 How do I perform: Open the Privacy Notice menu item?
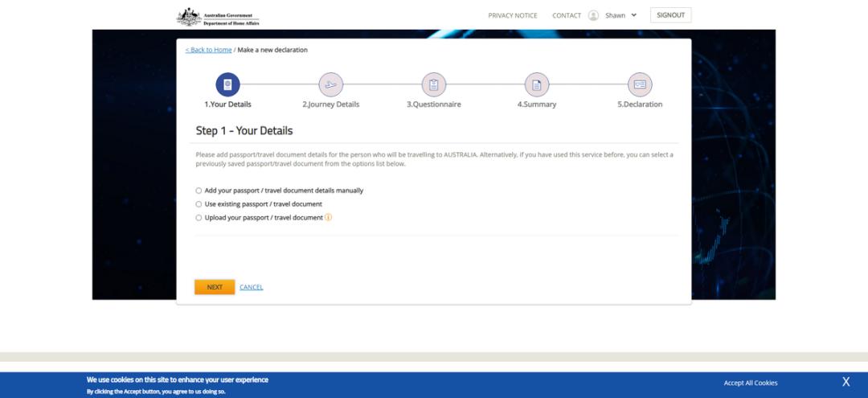pos(512,15)
